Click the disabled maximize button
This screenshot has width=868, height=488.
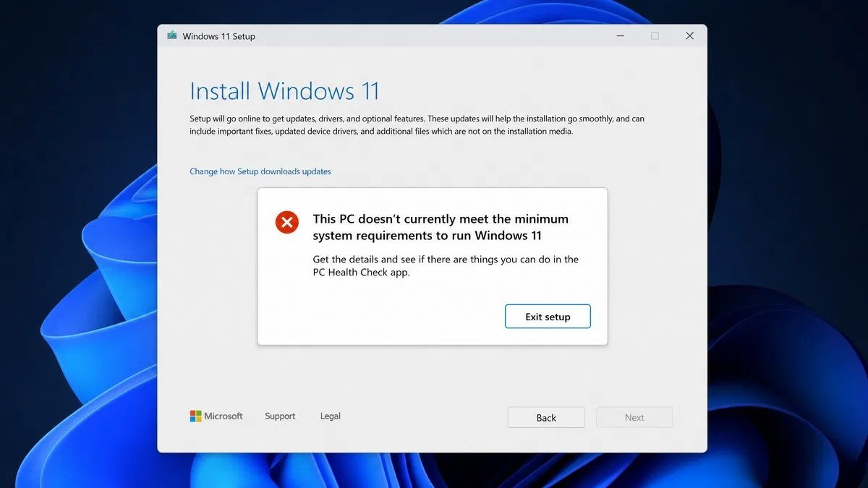(x=655, y=35)
